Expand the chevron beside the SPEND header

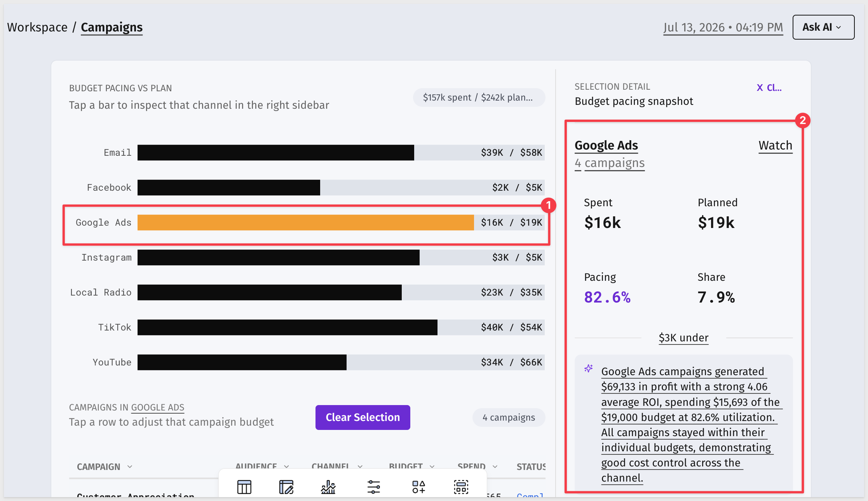(x=495, y=466)
